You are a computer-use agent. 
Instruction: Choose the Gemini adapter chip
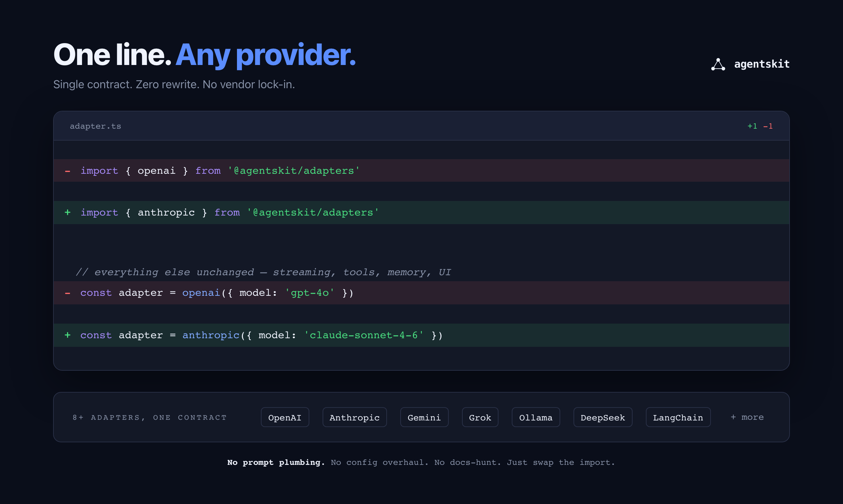click(424, 417)
